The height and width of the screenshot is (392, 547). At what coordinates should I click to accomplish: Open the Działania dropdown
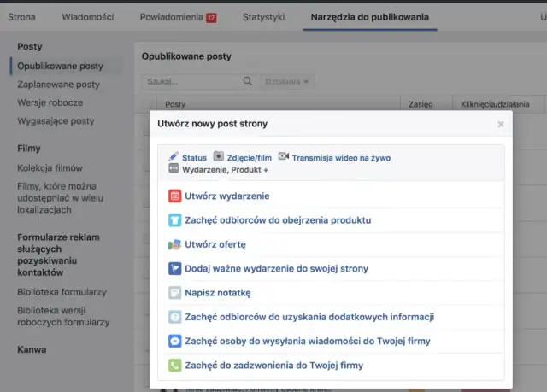coord(287,81)
